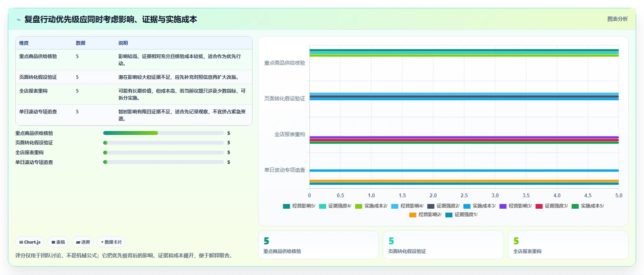Click the 数据卡片 tag chip
The height and width of the screenshot is (275, 644).
111,242
